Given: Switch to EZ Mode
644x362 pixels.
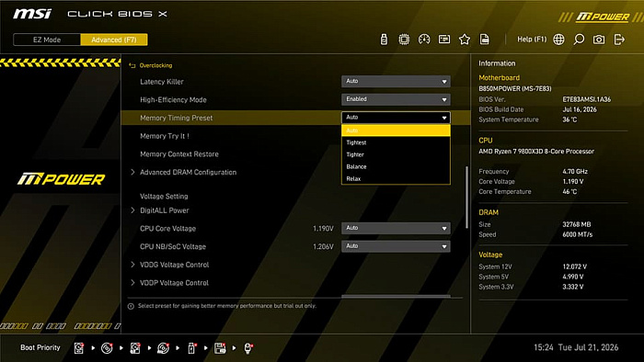Looking at the screenshot, I should (47, 40).
